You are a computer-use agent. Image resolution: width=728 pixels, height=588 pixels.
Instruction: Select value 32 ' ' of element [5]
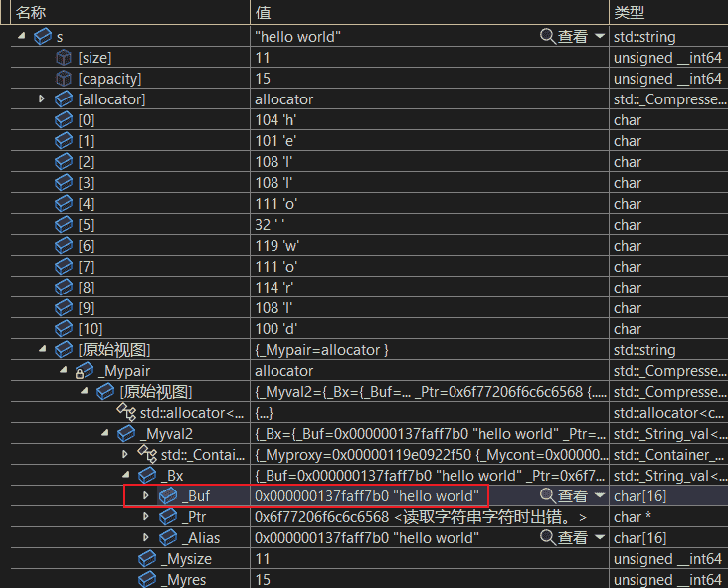(270, 225)
